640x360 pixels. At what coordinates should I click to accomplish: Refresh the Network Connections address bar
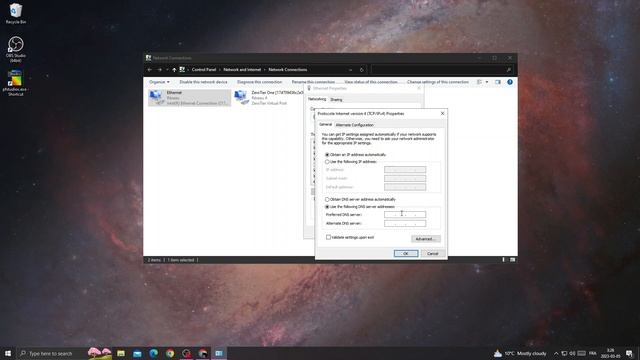[361, 70]
